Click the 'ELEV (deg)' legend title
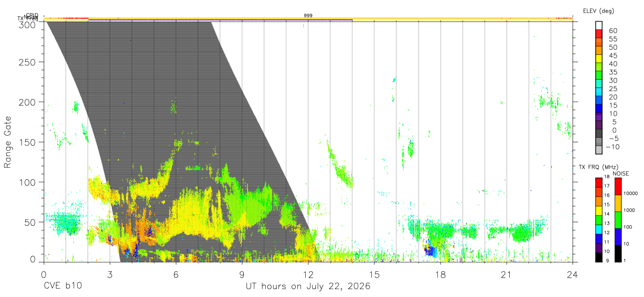Image resolution: width=644 pixels, height=297 pixels. 598,10
